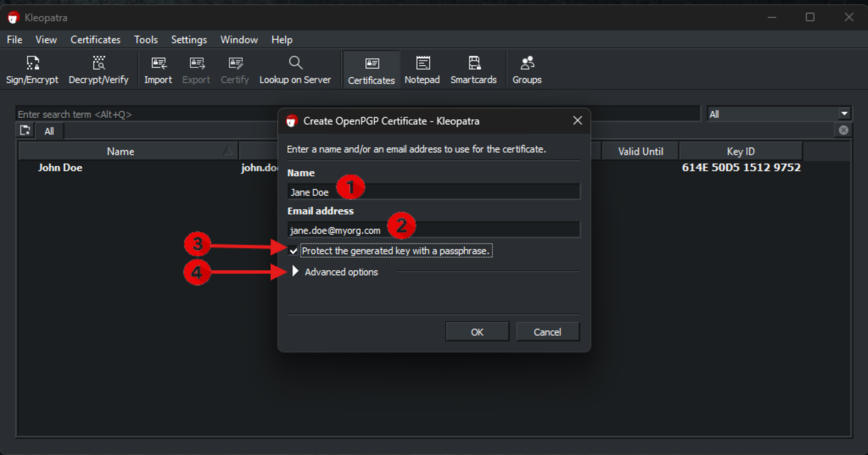Click the Key ID 614E 50D5 1512 9752
868x455 pixels.
point(741,168)
